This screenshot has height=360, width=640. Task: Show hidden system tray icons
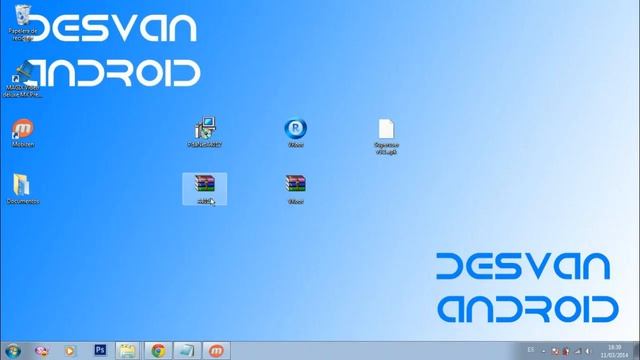[544, 351]
